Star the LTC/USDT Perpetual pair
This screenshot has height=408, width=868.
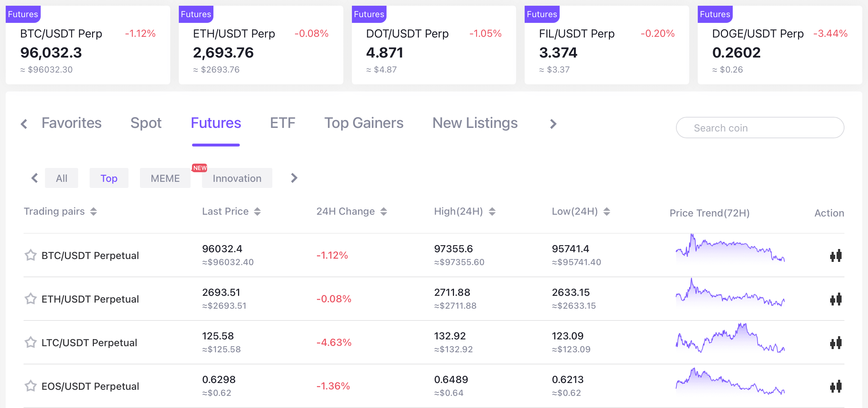31,343
